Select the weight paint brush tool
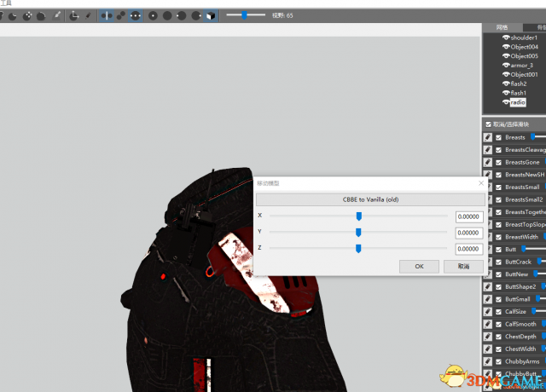Screen dimensions: 546x392 (56, 15)
